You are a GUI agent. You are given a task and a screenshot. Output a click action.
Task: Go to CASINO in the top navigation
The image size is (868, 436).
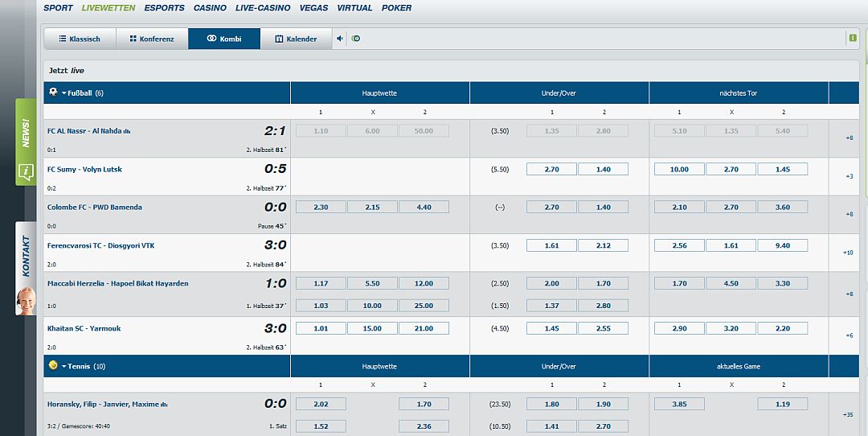(x=210, y=8)
